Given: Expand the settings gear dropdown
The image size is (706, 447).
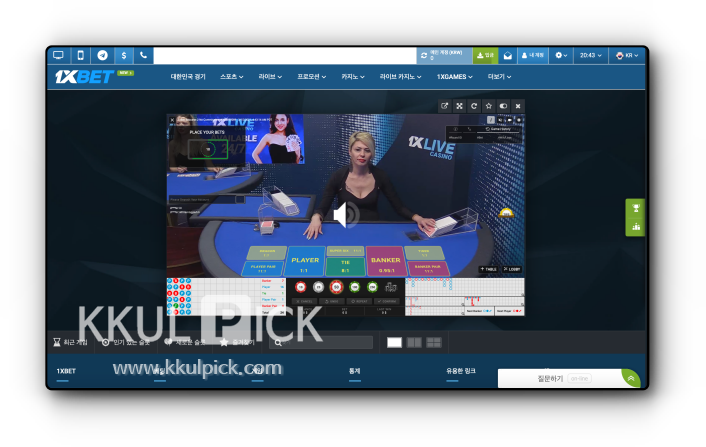Looking at the screenshot, I should (x=561, y=55).
